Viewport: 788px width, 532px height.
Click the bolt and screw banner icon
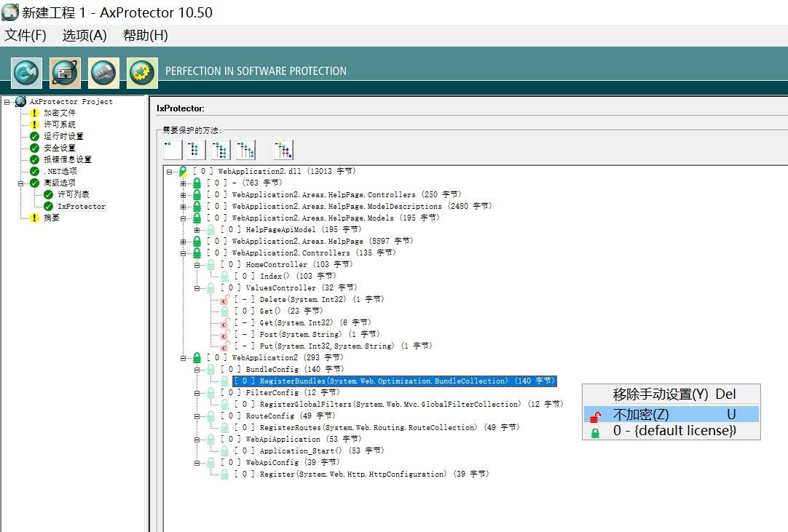coord(103,73)
